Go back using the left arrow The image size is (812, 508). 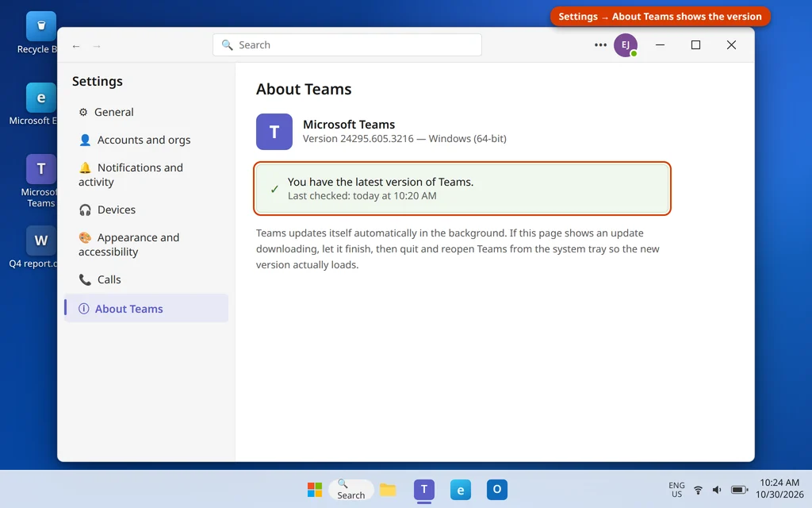click(76, 46)
